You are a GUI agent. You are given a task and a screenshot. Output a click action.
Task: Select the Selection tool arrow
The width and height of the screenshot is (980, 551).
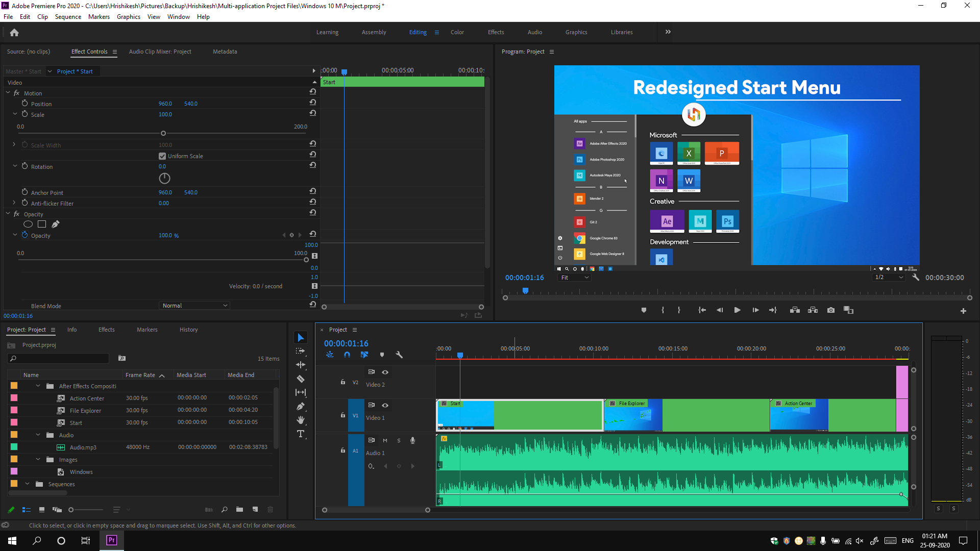301,338
